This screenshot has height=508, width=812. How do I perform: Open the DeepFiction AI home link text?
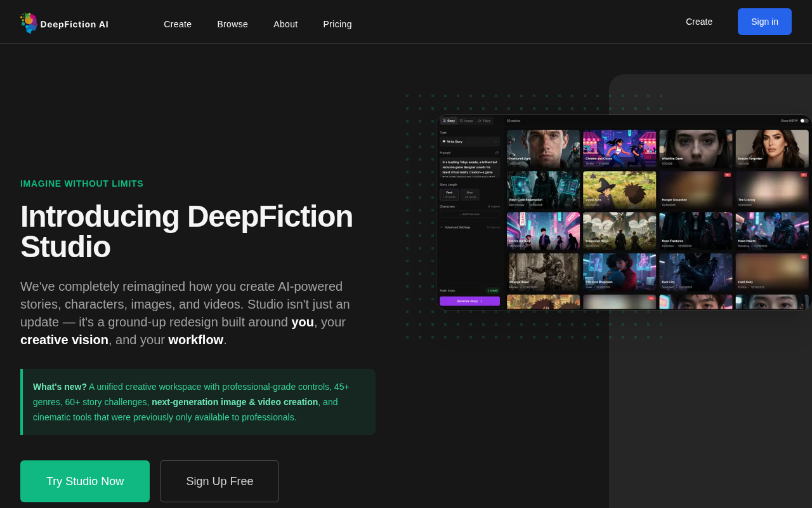coord(74,24)
